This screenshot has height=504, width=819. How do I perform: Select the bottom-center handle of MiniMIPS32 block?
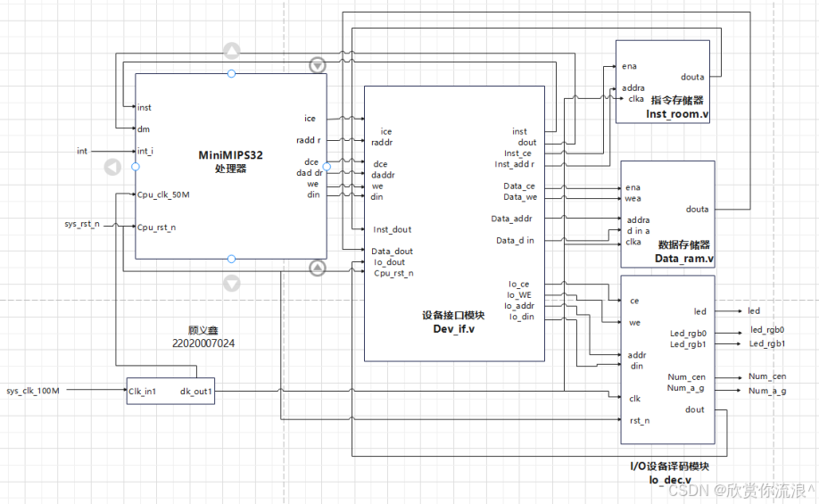coord(231,259)
